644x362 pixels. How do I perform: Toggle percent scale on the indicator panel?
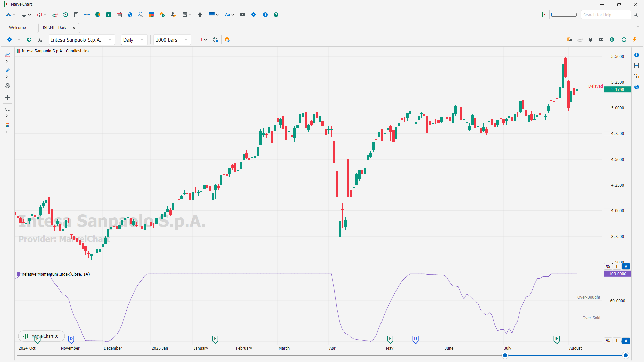coord(608,341)
